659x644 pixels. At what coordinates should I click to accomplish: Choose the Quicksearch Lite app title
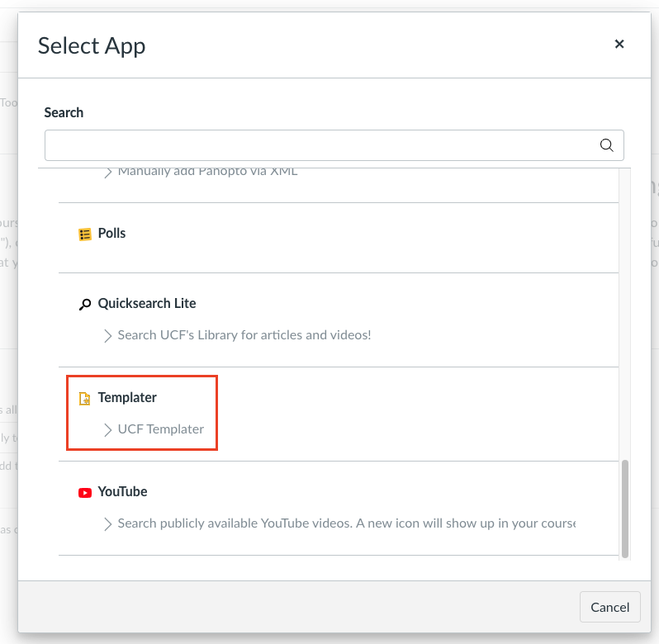tap(147, 303)
